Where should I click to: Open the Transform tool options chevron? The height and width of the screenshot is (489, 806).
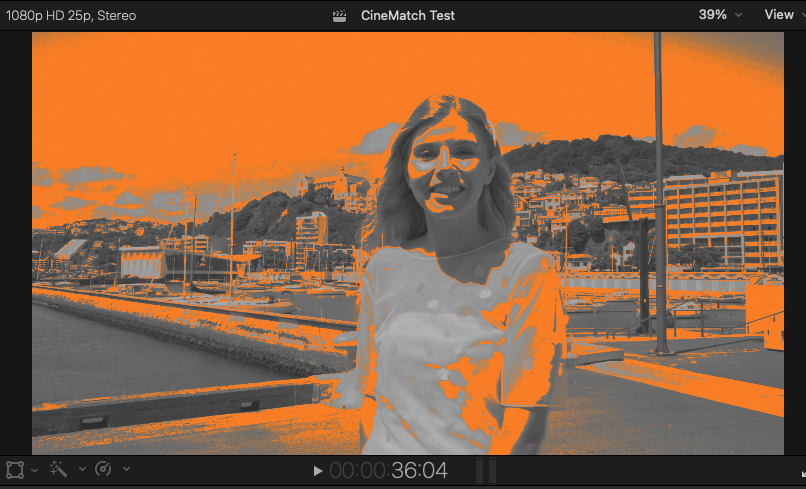(35, 470)
